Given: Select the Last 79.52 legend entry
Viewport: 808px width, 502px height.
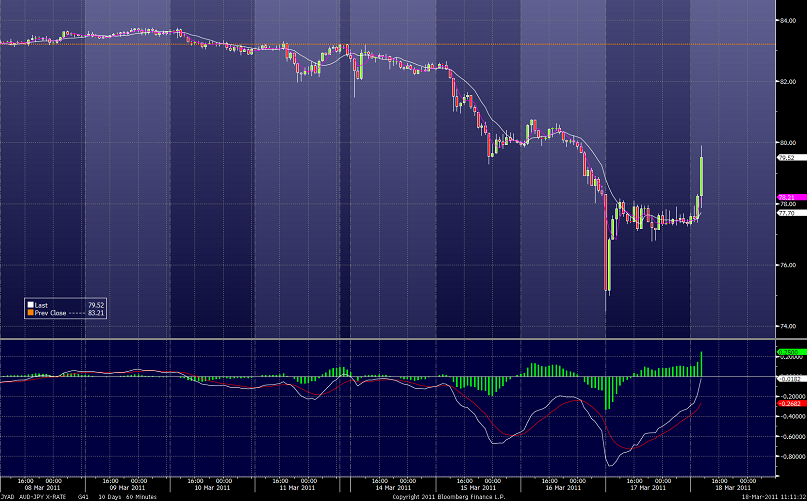Looking at the screenshot, I should pos(58,304).
